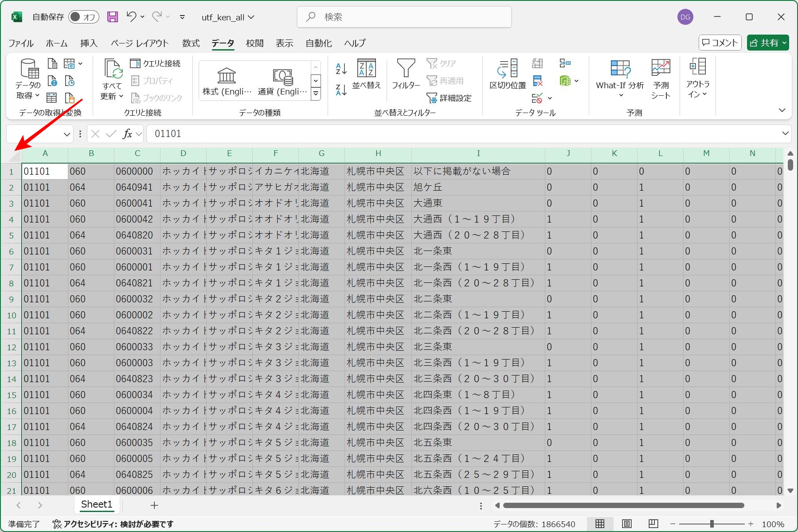Screen dimensions: 798x532
Task: Click the 検索 search box
Action: pyautogui.click(x=404, y=17)
